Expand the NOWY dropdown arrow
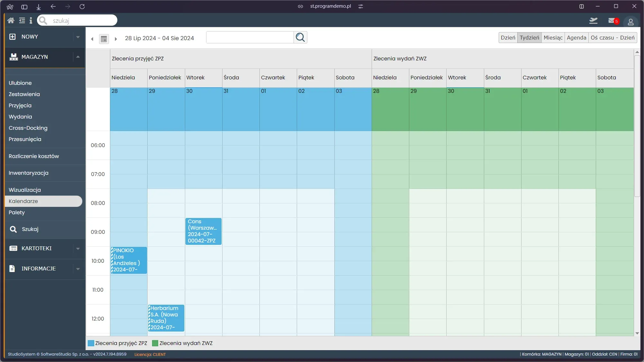Screen dimensions: 644x362 (x=78, y=37)
